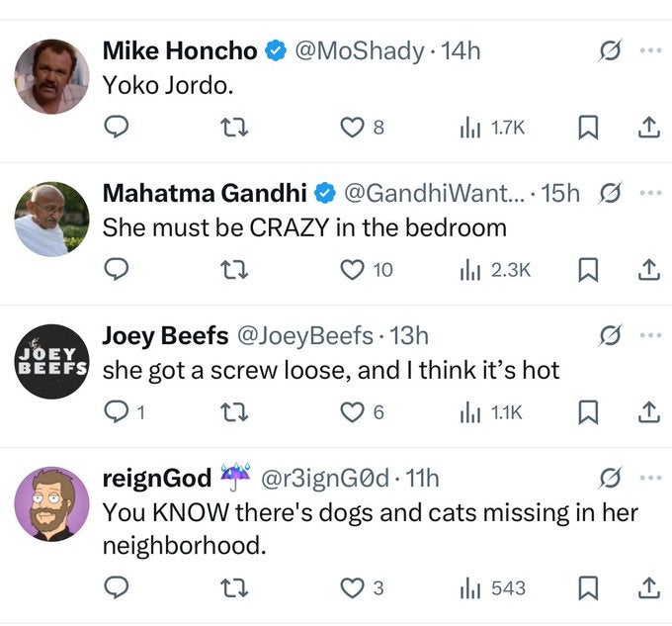Like Mahatma Gandhi's tweet

352,269
